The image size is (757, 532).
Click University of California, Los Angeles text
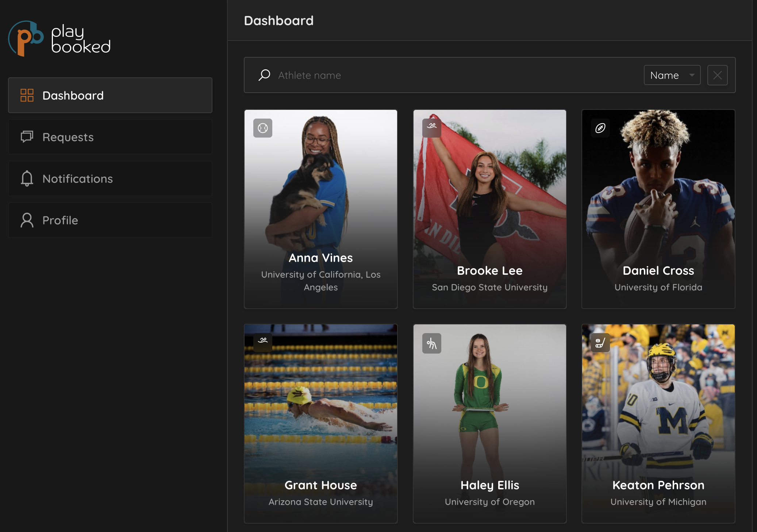click(x=320, y=281)
